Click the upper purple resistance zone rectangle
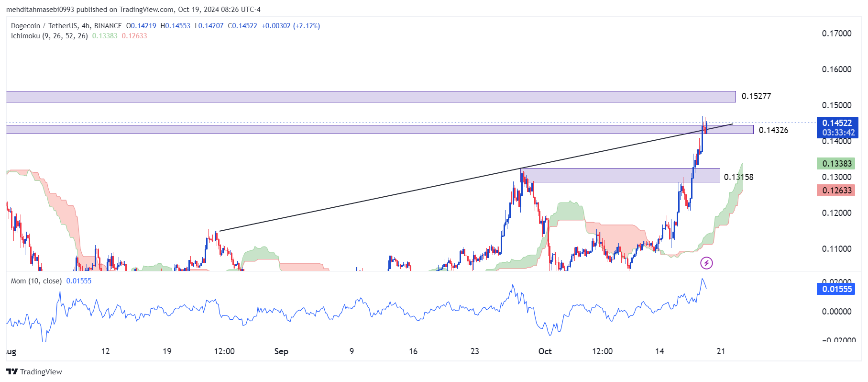Viewport: 868px width, 382px height. pyautogui.click(x=371, y=97)
